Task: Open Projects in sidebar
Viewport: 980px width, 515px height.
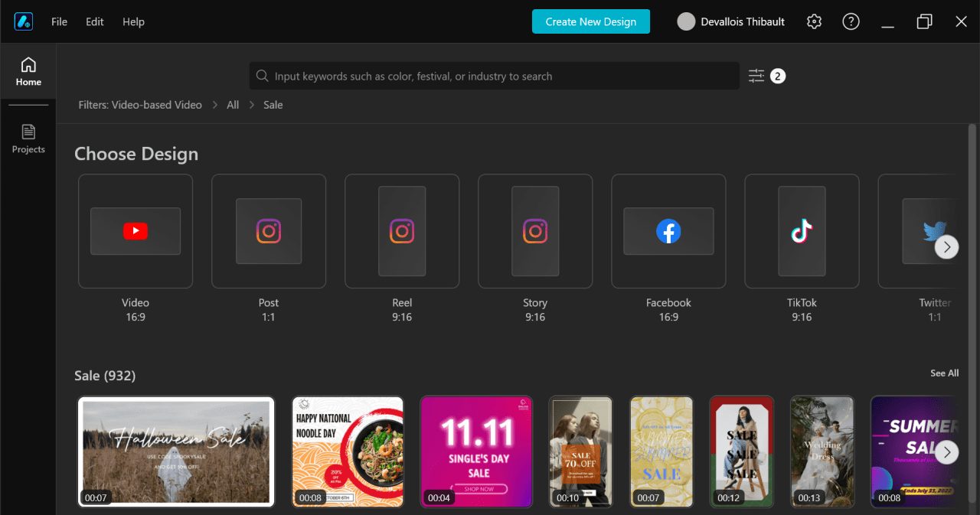Action: point(28,139)
